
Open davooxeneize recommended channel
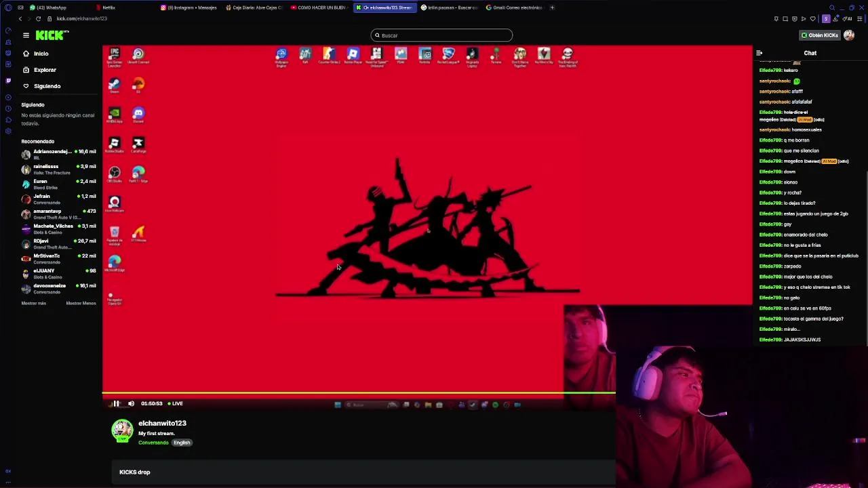click(x=58, y=289)
